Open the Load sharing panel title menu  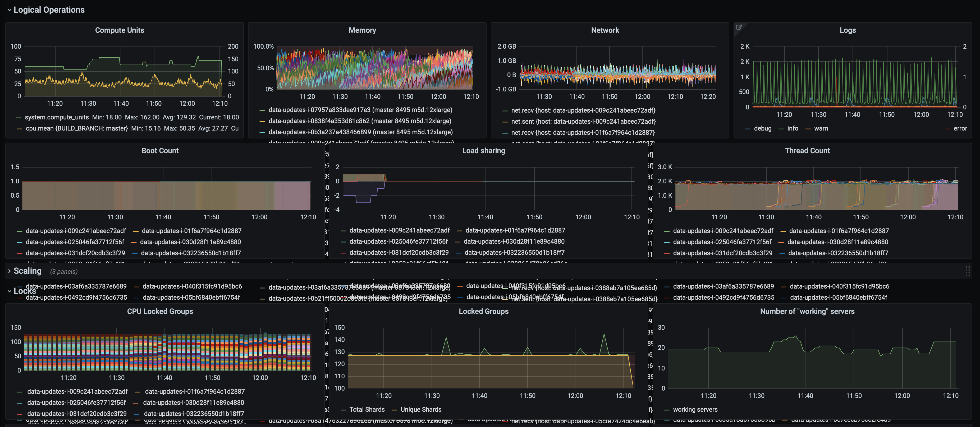pos(484,151)
